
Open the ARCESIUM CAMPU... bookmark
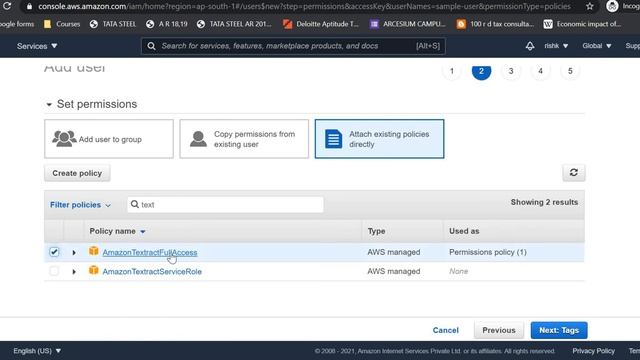pyautogui.click(x=408, y=24)
